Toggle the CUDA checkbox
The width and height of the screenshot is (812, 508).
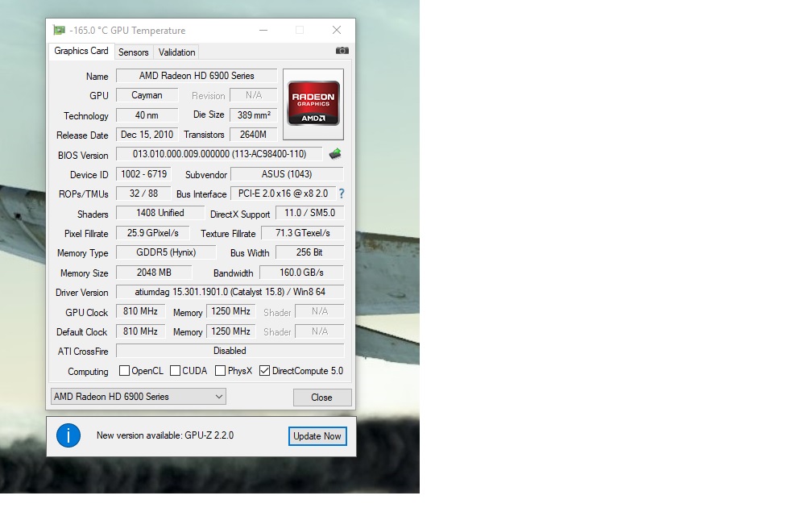pyautogui.click(x=175, y=371)
